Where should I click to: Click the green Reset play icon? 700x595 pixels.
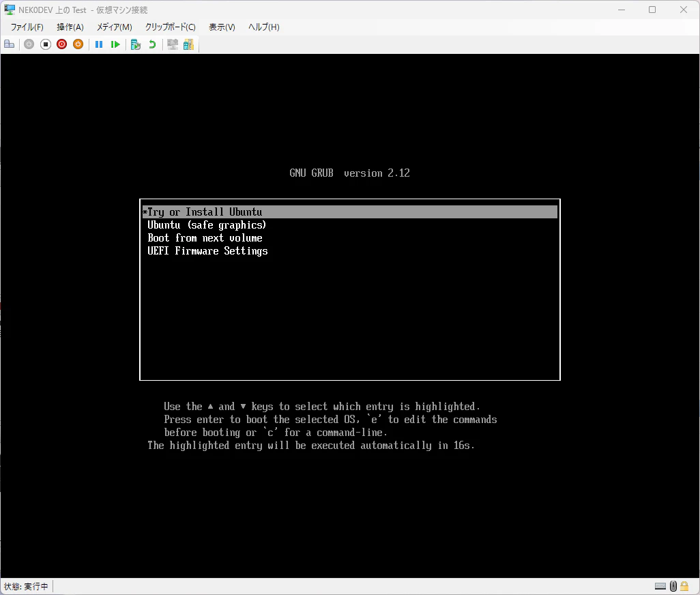(115, 44)
